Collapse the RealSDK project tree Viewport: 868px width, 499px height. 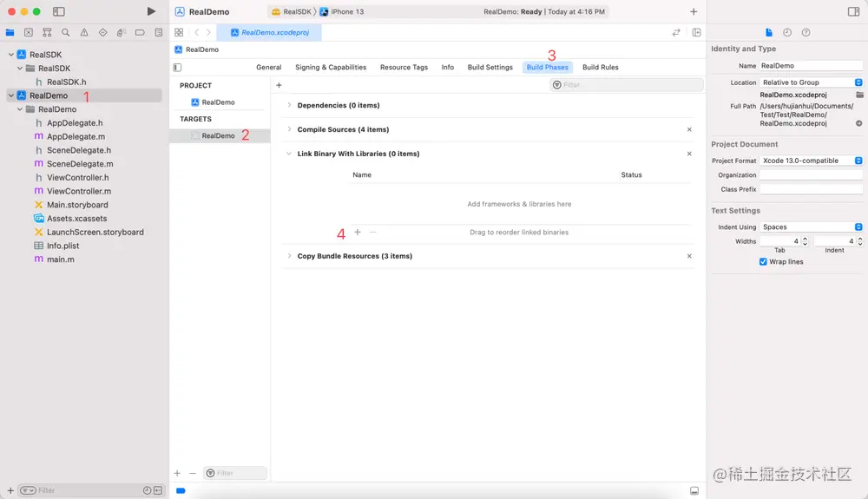click(11, 55)
